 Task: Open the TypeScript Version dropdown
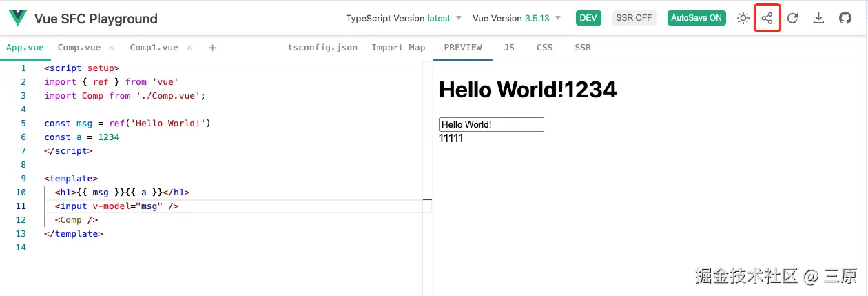(x=404, y=18)
